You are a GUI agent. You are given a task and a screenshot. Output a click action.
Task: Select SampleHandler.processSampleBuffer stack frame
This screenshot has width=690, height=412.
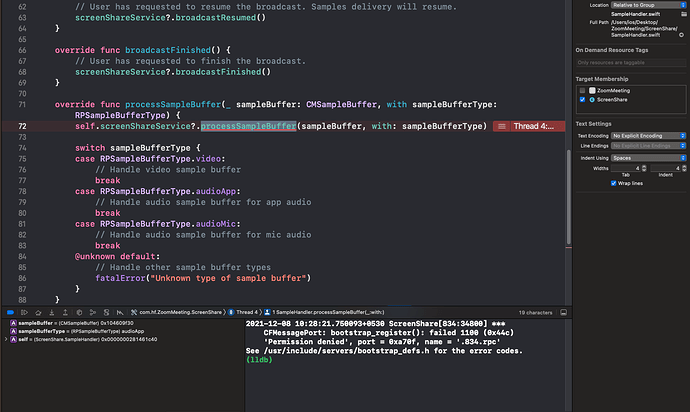324,313
